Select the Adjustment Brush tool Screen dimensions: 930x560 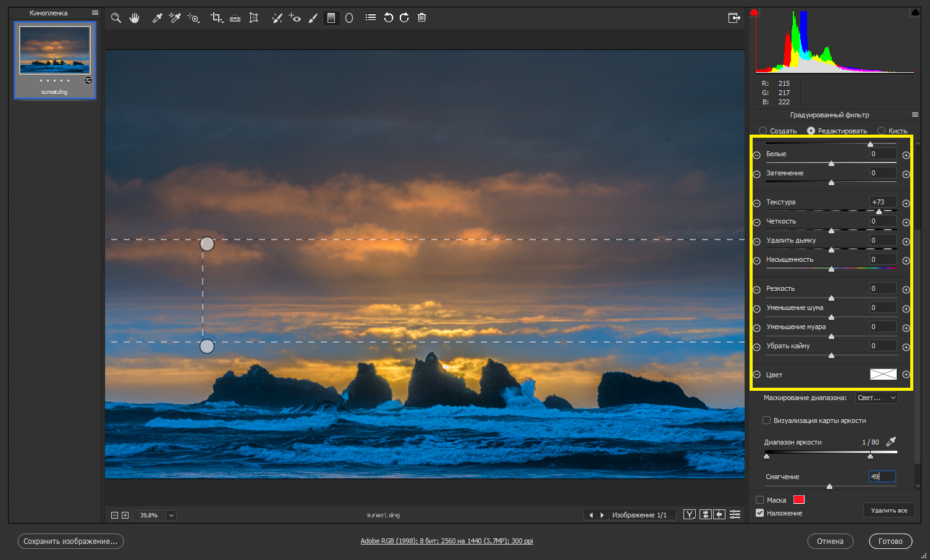point(313,18)
